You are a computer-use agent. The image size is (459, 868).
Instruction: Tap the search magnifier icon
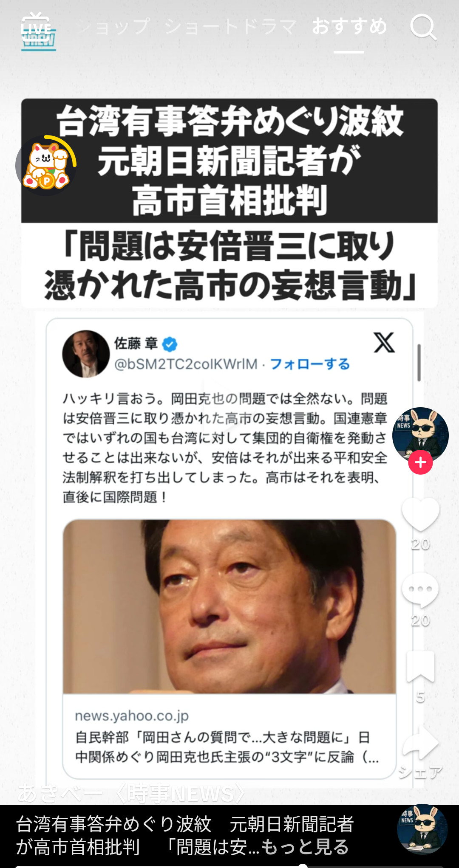(423, 27)
